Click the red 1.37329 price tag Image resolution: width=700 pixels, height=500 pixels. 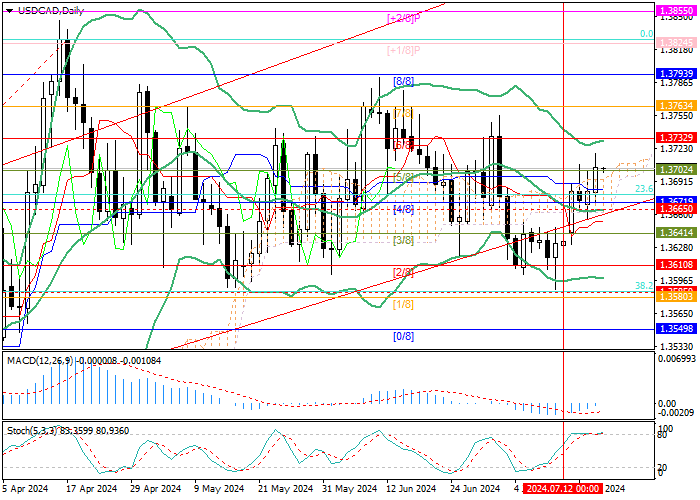675,137
